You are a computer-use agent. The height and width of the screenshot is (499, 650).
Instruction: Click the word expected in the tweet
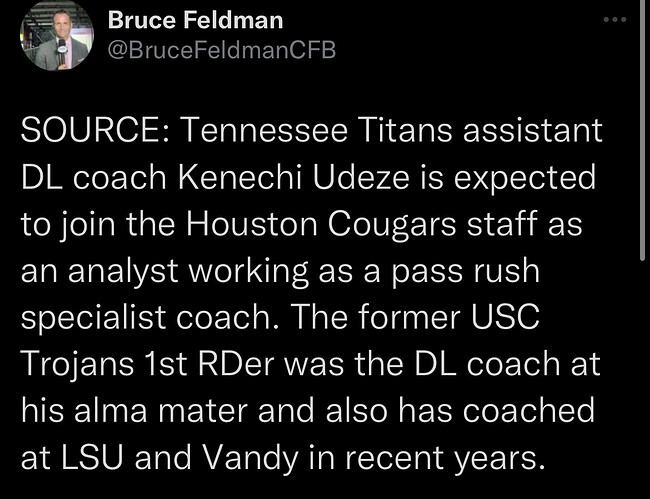(x=524, y=178)
